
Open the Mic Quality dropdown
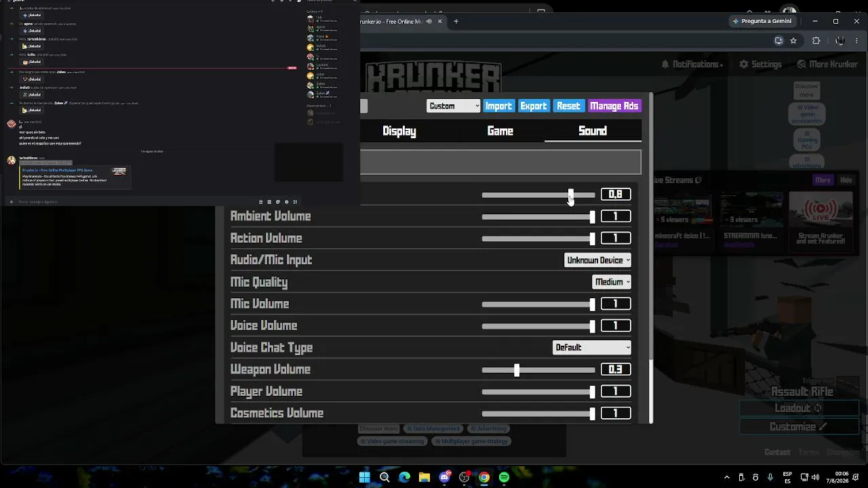pyautogui.click(x=612, y=282)
